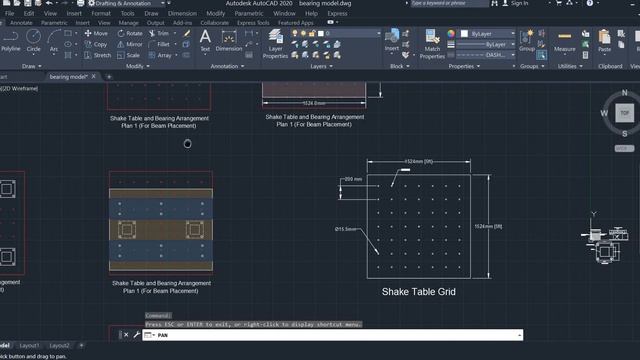This screenshot has height=360, width=640.
Task: Activate the Stretch tool
Action: pyautogui.click(x=98, y=55)
